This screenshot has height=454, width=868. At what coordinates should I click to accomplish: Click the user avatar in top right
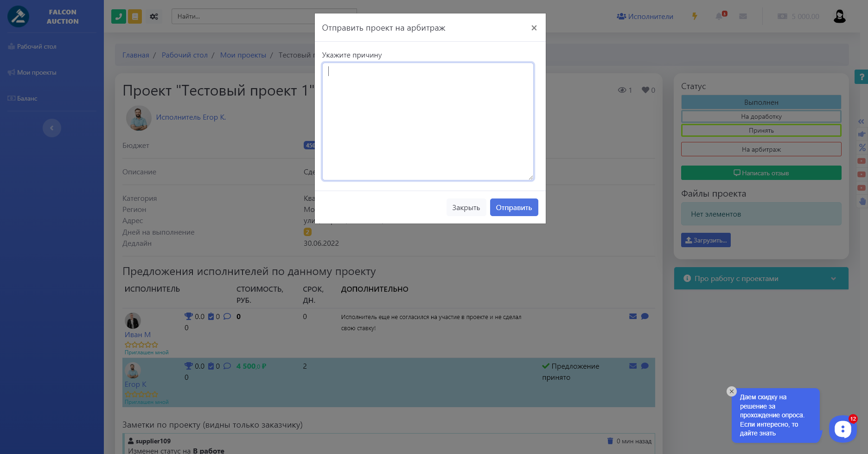click(x=839, y=16)
